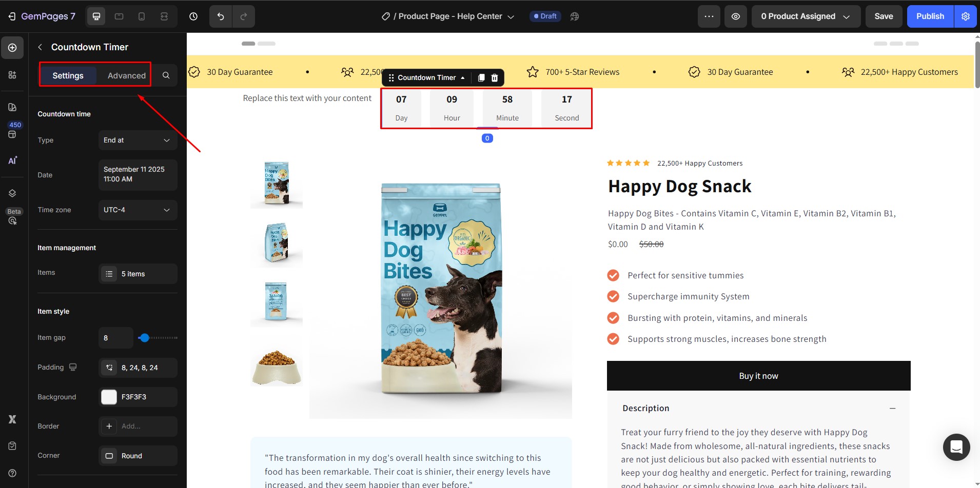The height and width of the screenshot is (488, 980).
Task: Duplicate the Countdown Timer element
Action: coord(481,78)
